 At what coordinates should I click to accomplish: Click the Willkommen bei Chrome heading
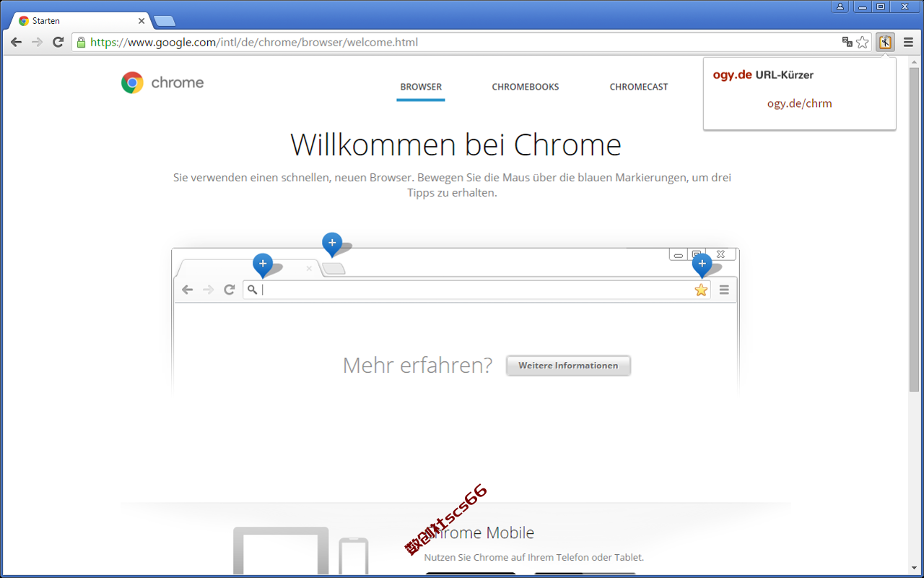[x=456, y=144]
